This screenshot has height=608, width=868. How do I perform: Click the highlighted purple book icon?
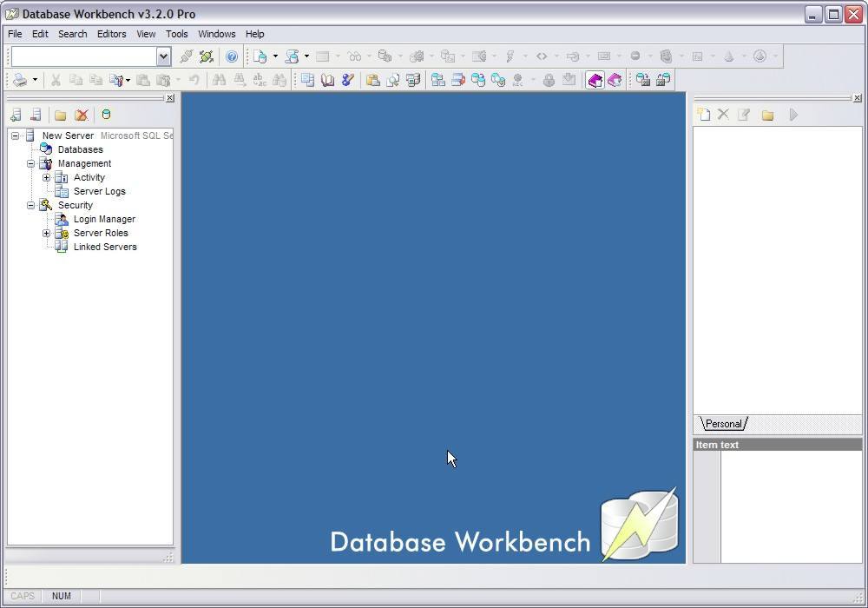click(595, 80)
